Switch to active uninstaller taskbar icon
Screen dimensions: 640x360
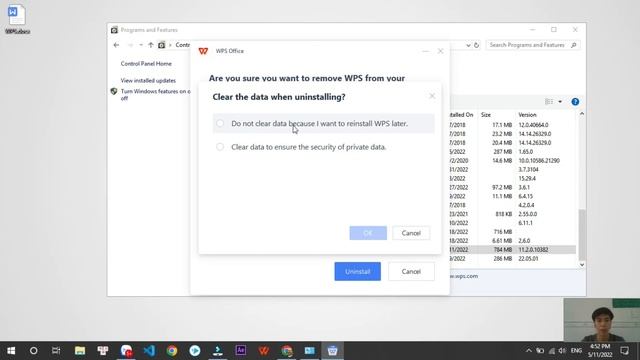(333, 351)
